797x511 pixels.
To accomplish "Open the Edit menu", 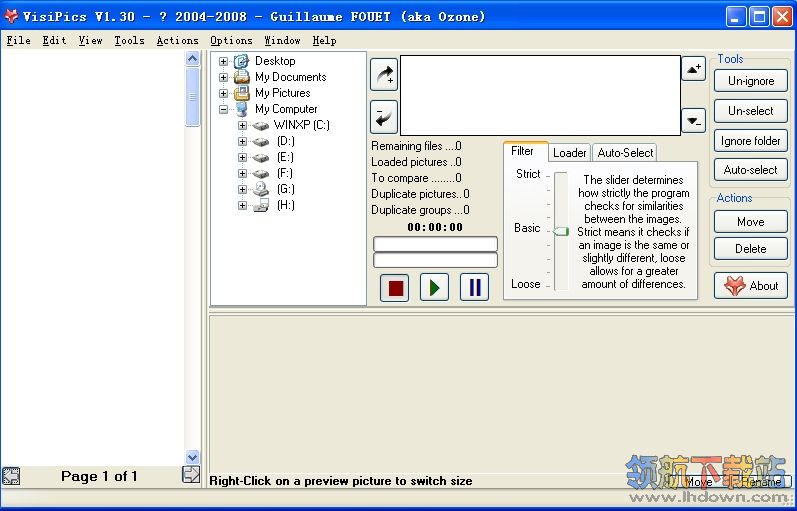I will pos(54,40).
